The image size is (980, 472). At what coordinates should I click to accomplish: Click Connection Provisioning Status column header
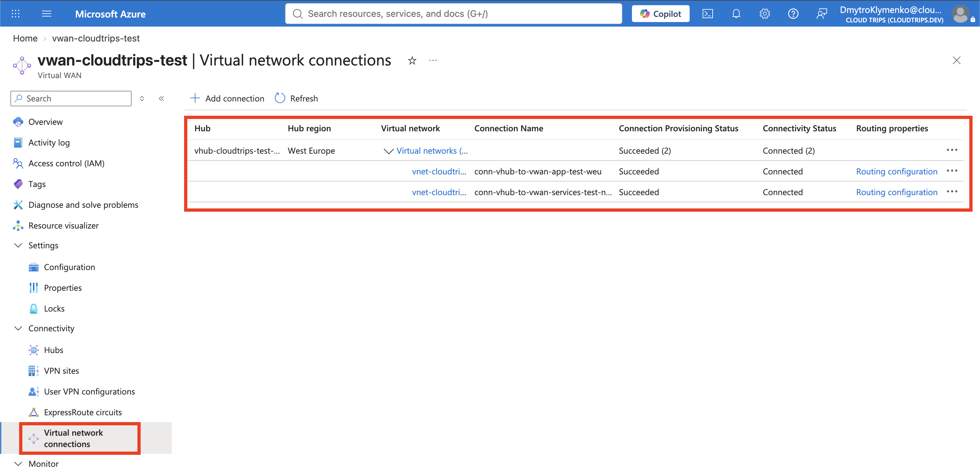coord(678,129)
